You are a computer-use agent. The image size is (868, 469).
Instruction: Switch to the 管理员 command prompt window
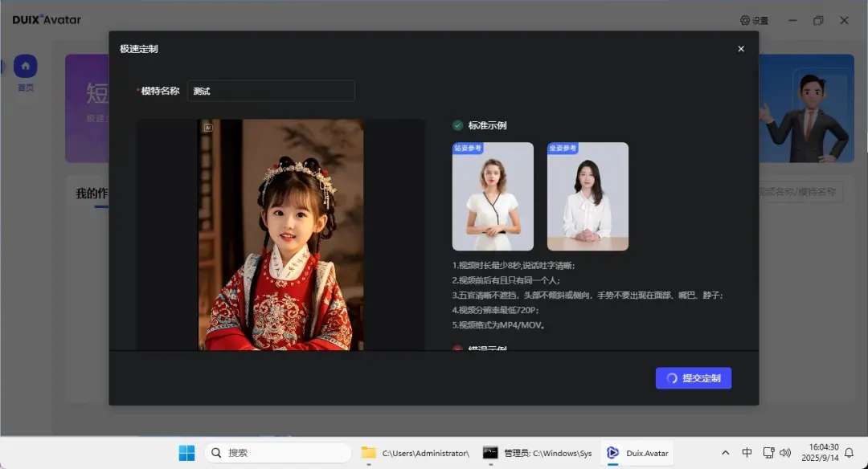click(537, 453)
